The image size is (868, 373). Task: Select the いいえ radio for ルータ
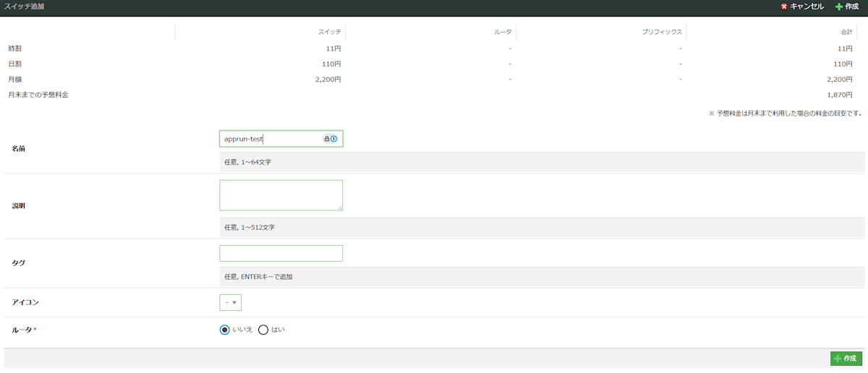tap(224, 330)
